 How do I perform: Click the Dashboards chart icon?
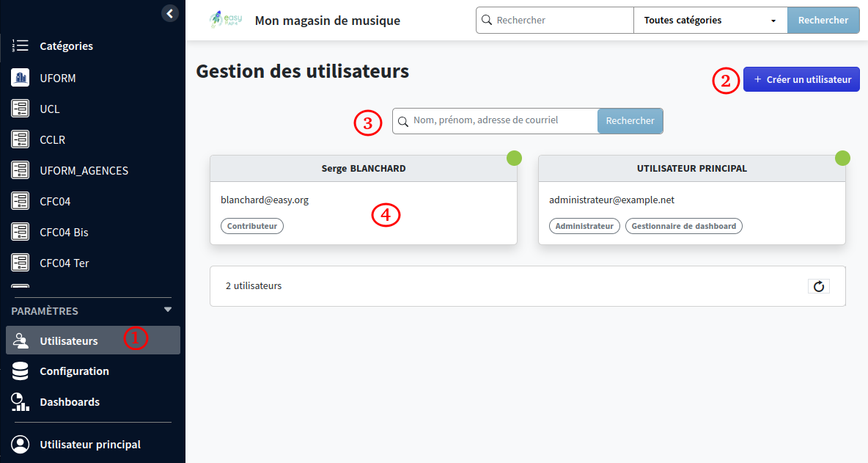19,401
